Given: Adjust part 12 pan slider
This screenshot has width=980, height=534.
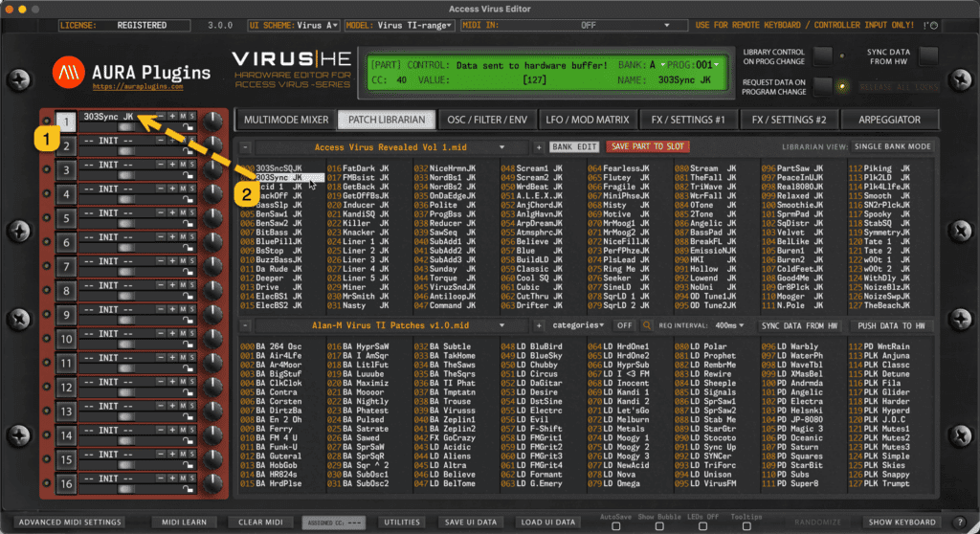Looking at the screenshot, I should pos(126,392).
